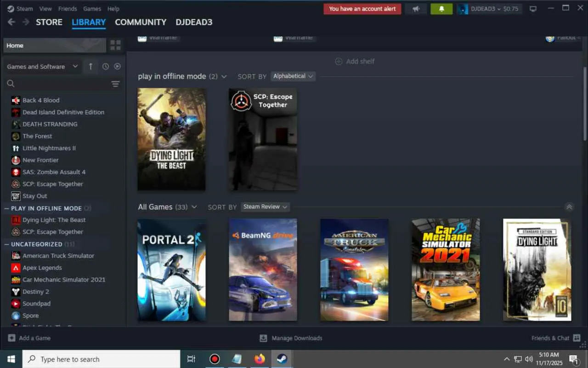588x368 pixels.
Task: Open the DJDEAD3 account dropdown
Action: 489,9
